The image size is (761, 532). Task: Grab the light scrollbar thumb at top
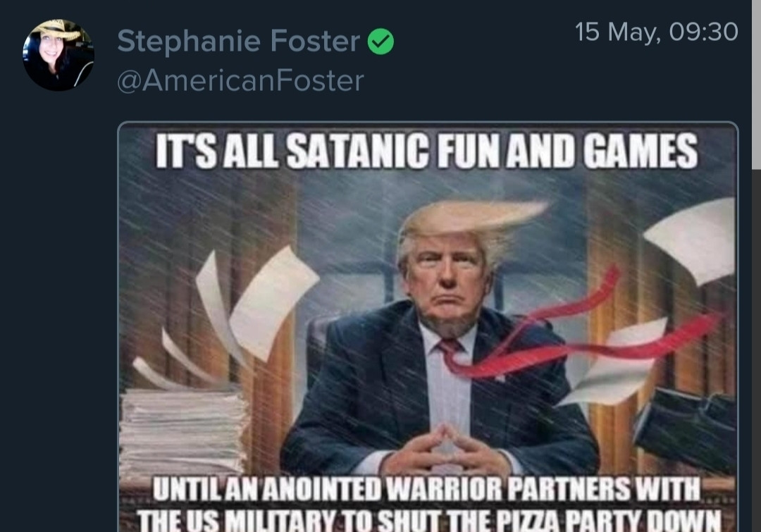pyautogui.click(x=756, y=85)
